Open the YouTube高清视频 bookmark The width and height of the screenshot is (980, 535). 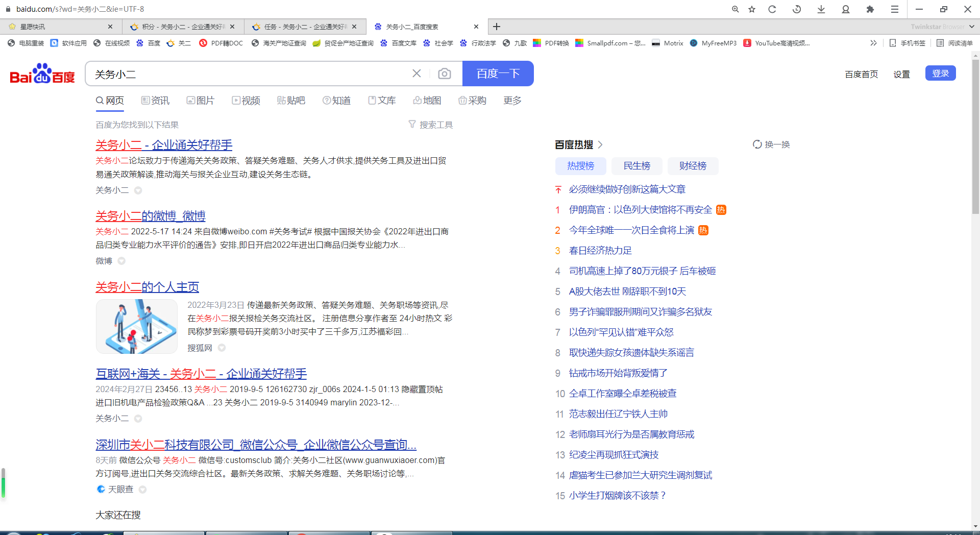pos(776,43)
